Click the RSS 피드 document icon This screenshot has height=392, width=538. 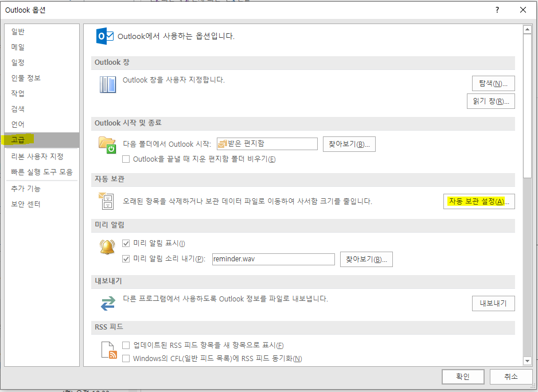click(x=109, y=350)
